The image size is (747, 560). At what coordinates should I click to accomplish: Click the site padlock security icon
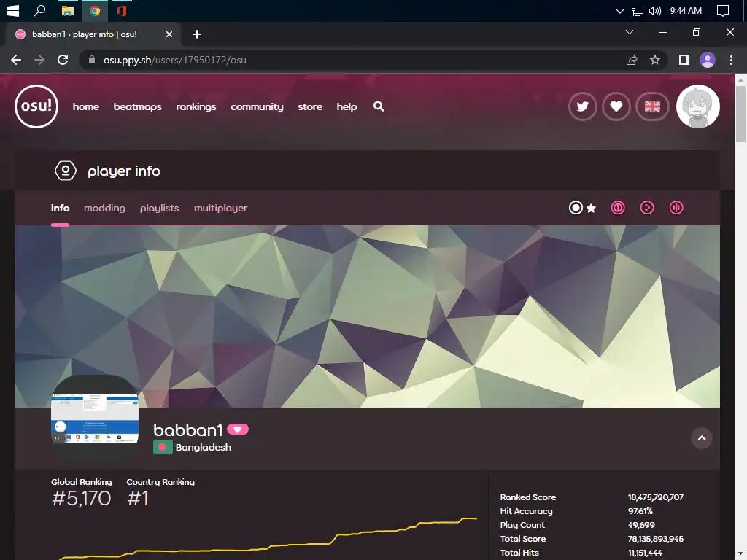91,60
